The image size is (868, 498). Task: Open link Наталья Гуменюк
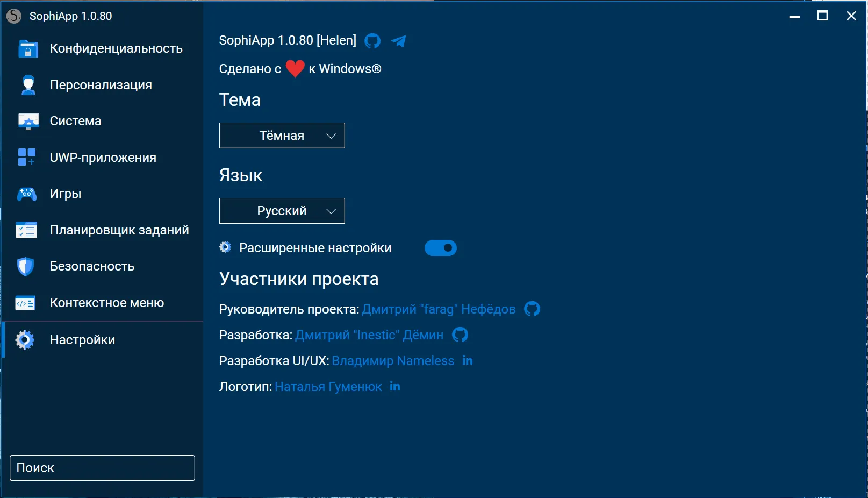click(x=328, y=387)
